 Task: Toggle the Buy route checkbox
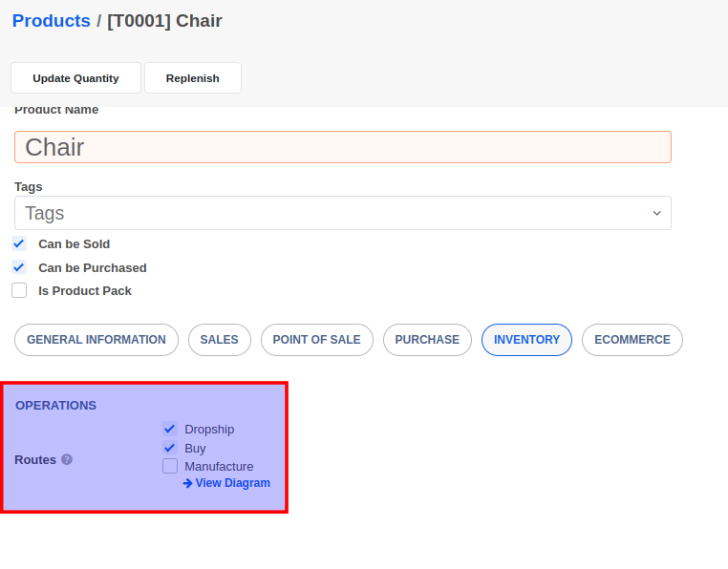pos(170,448)
